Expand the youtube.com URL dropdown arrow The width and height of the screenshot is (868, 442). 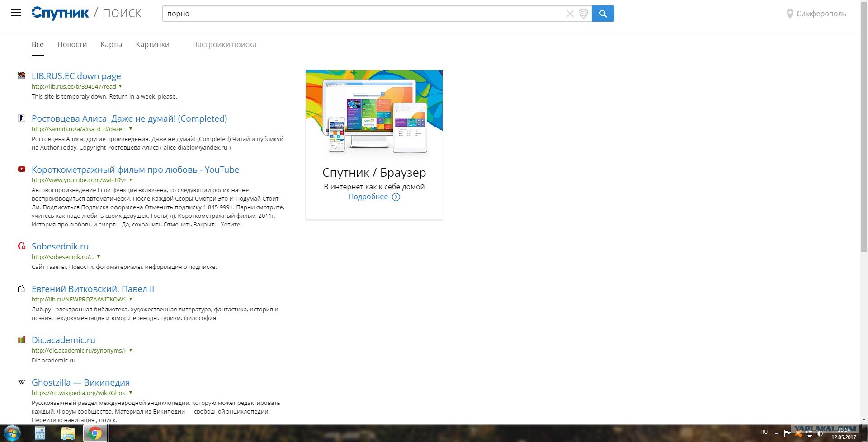tap(131, 179)
